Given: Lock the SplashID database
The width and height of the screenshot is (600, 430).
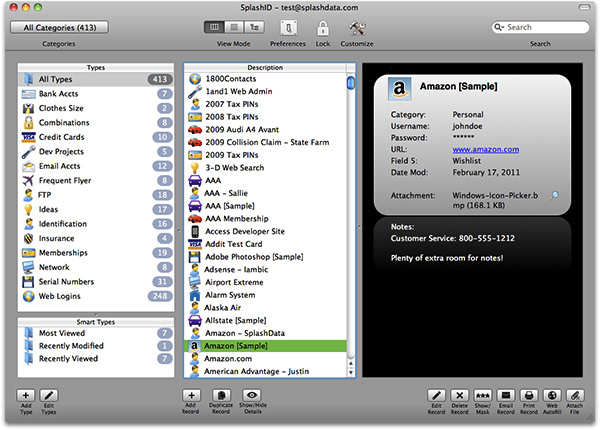Looking at the screenshot, I should pos(323,27).
